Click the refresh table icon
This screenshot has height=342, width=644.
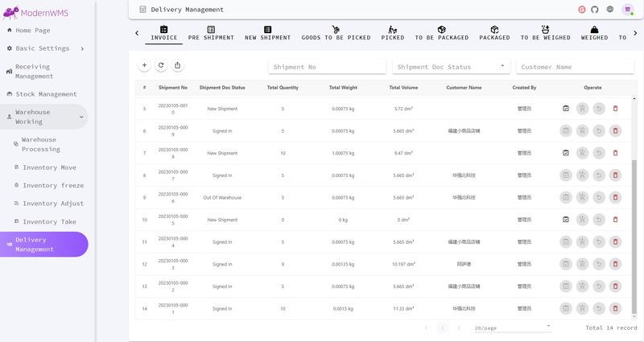(161, 65)
